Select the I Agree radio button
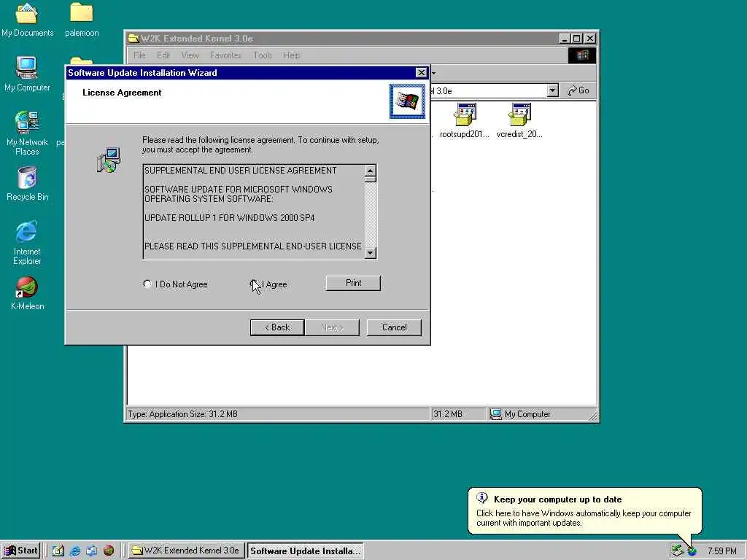This screenshot has width=747, height=560. click(x=254, y=284)
